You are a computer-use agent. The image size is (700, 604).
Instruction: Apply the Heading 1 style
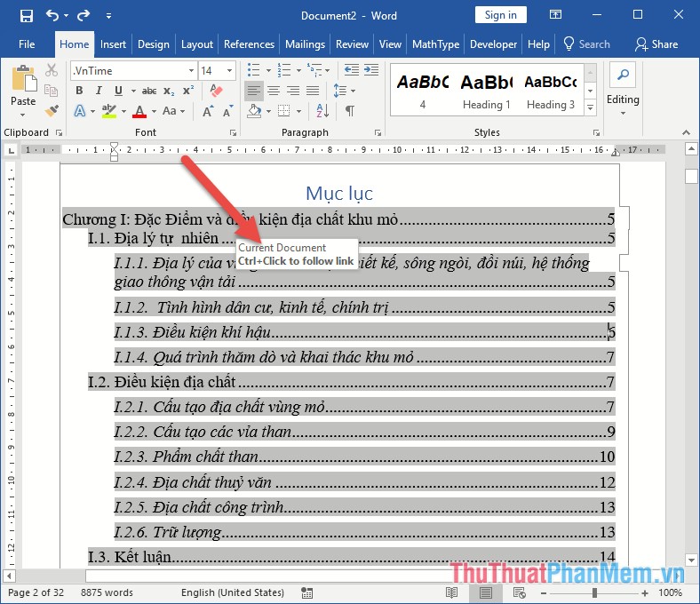486,91
